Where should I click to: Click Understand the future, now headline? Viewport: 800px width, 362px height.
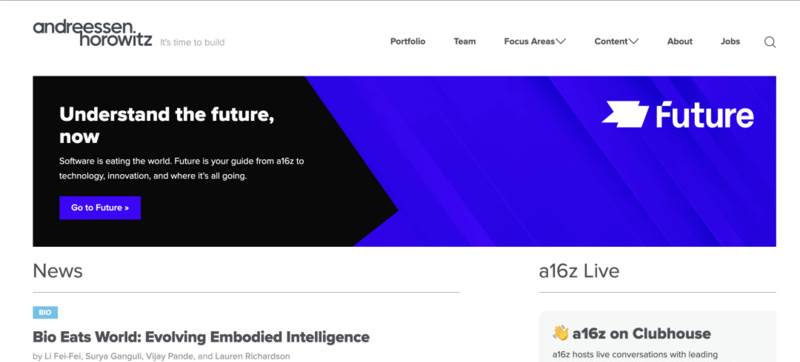coord(167,125)
